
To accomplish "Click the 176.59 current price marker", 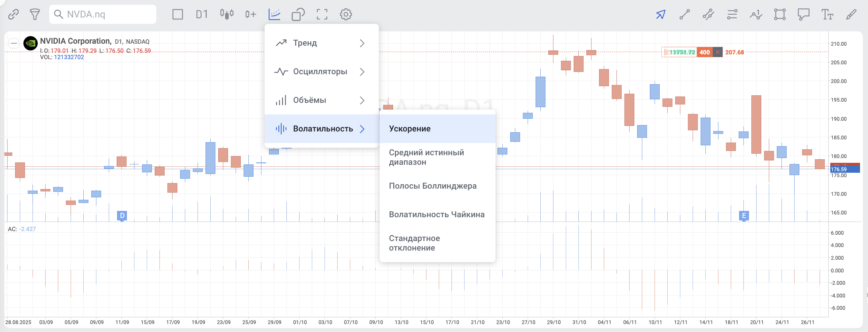I will click(x=845, y=169).
